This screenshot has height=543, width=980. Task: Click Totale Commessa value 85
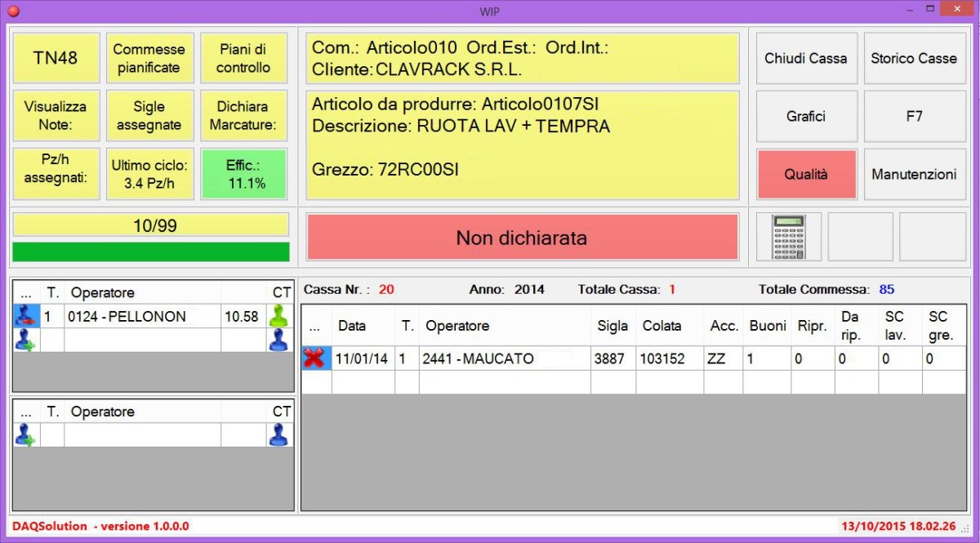[887, 290]
